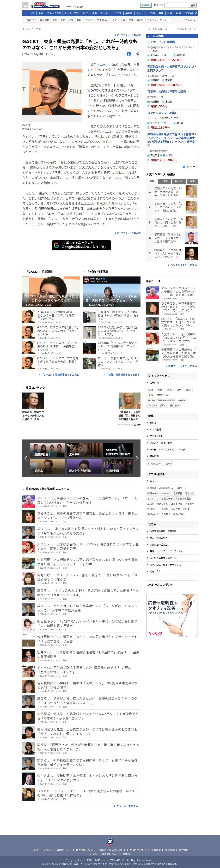
Task: Add Sponichi Annex to Google favorites
Action: click(81, 245)
